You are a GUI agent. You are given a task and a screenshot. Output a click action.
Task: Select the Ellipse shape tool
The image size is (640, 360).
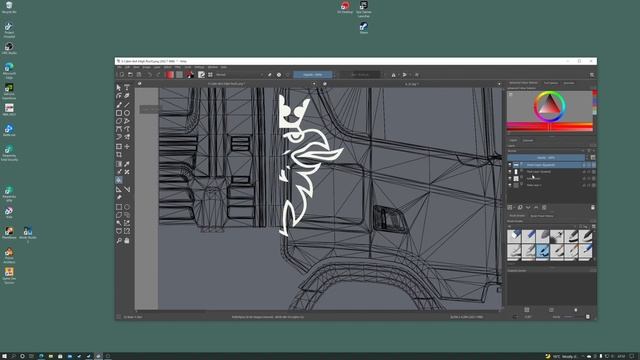pyautogui.click(x=127, y=113)
